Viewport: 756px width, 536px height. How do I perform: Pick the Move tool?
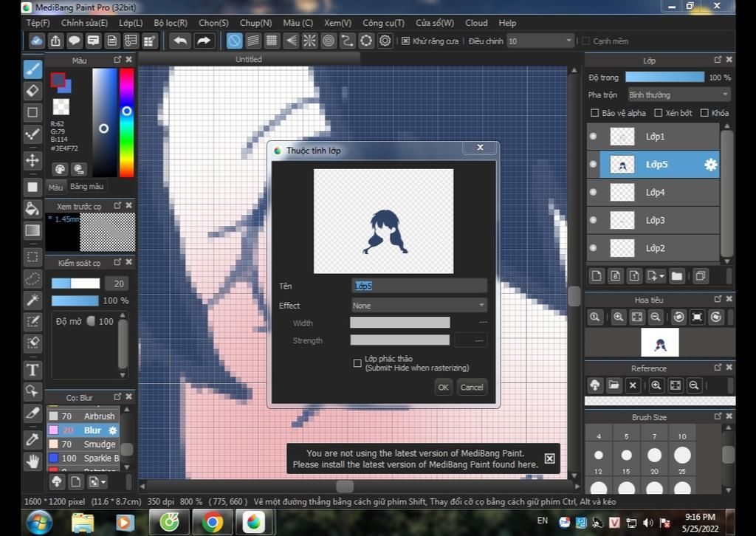coord(32,160)
